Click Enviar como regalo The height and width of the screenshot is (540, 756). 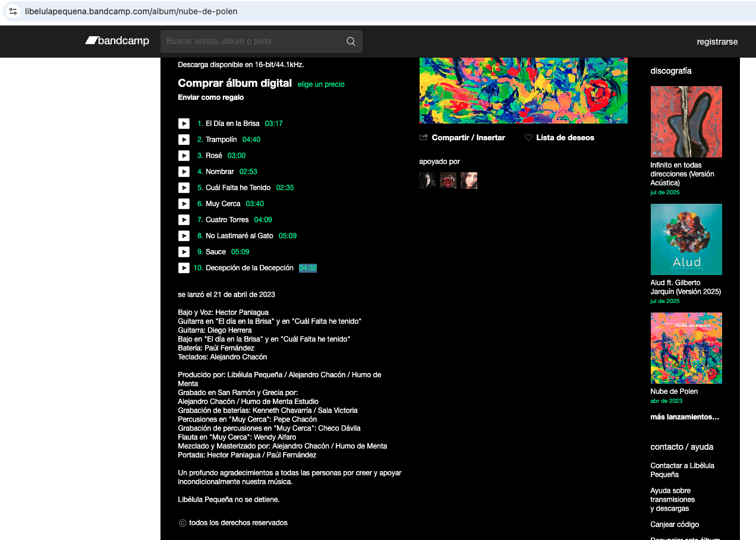211,97
